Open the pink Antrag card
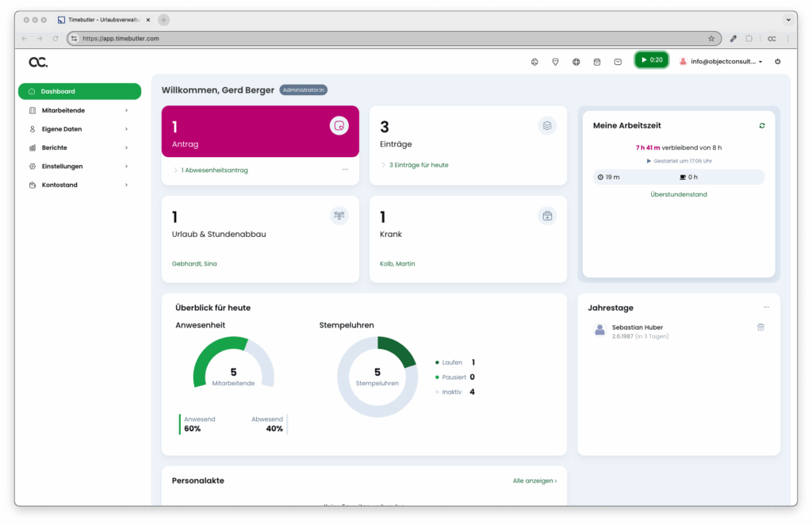Screen dimensions: 812x524 tap(260, 132)
